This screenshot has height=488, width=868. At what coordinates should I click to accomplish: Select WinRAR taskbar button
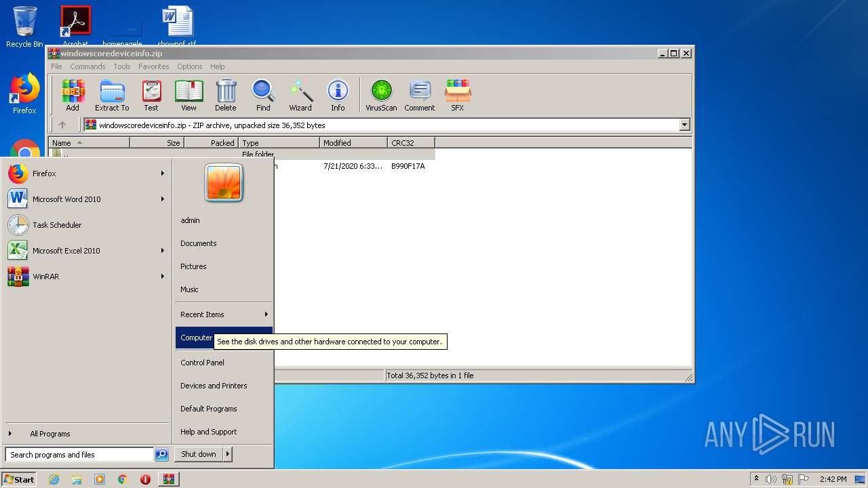coord(168,479)
